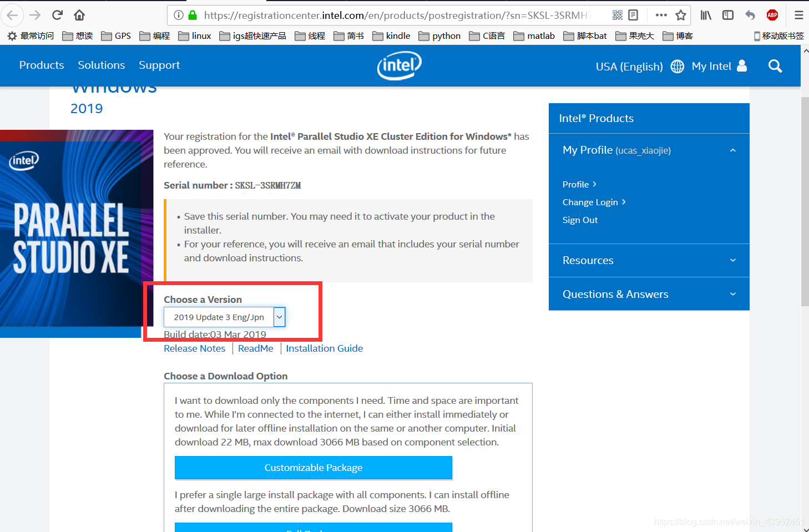Click the browser forward arrow
The width and height of the screenshot is (809, 532).
[35, 15]
